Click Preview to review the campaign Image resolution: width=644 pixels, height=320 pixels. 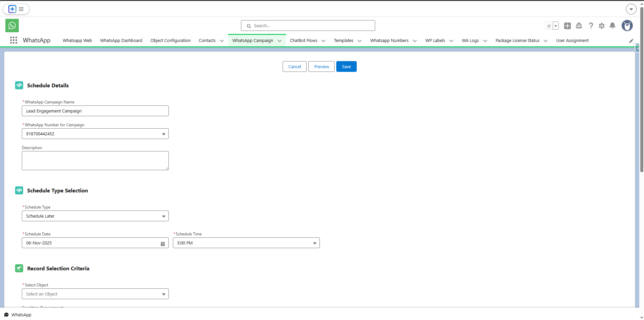(x=321, y=66)
